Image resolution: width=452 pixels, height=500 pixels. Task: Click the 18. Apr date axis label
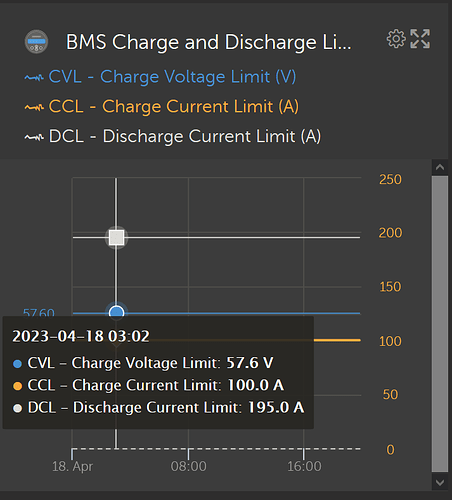pos(72,466)
